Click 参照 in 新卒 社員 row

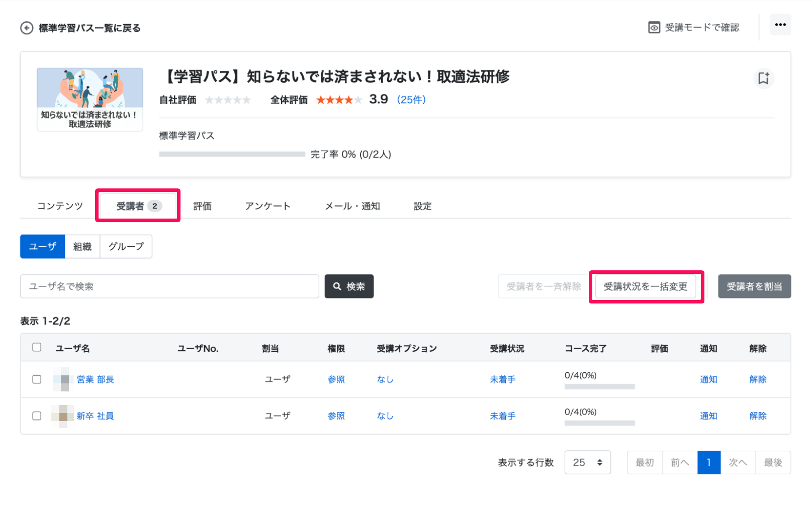point(336,416)
